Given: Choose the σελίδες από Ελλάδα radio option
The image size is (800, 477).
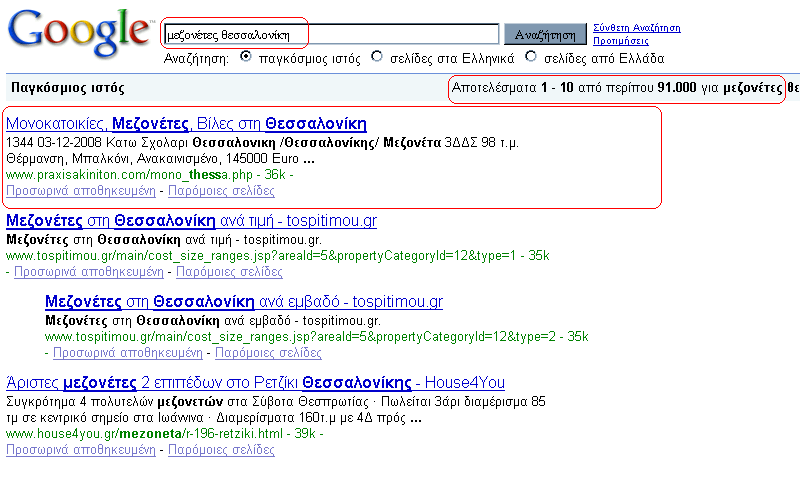Looking at the screenshot, I should pos(531,57).
